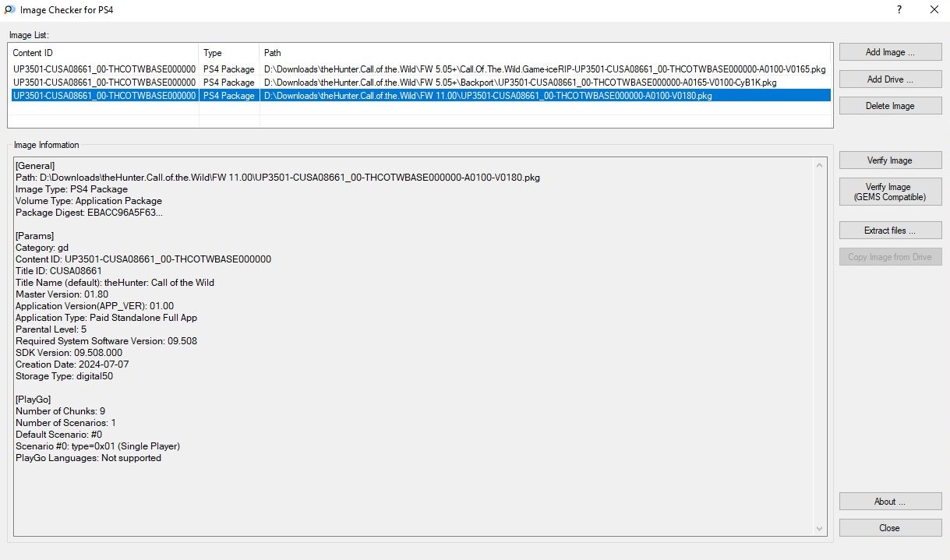Open the title bar help question mark
Viewport: 950px width, 560px height.
(x=899, y=10)
